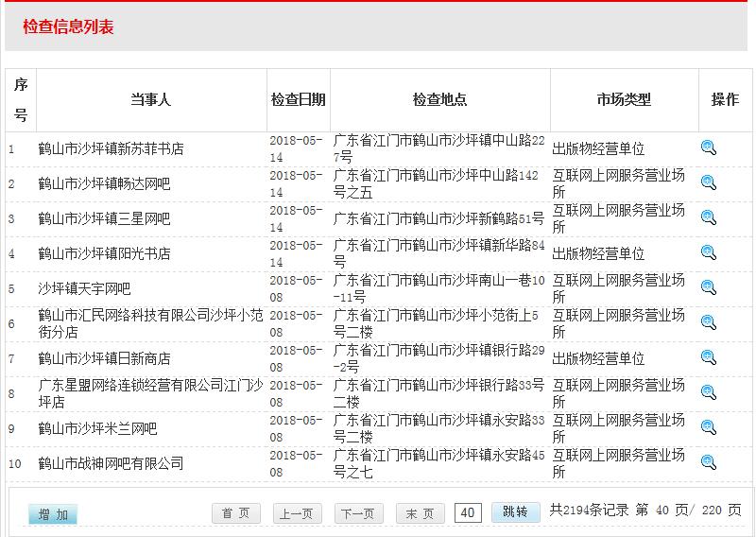Click magnifier icon for 鹤山市沙坪米兰网吧
Screen dimensions: 756x537
coord(708,427)
